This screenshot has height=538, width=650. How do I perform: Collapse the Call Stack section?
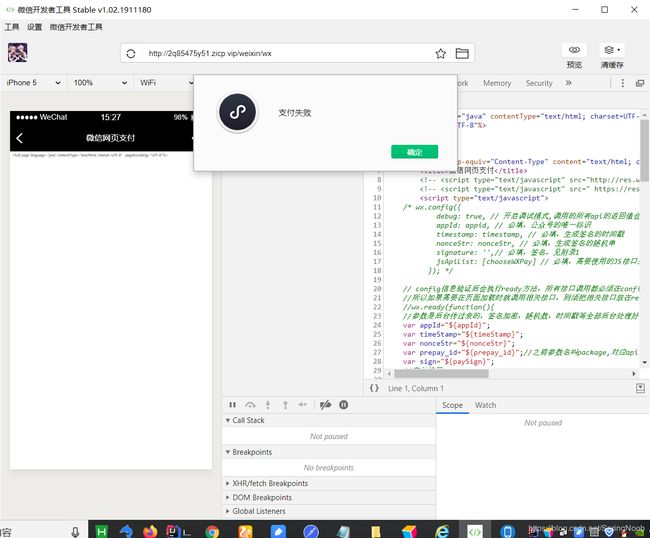pos(329,420)
